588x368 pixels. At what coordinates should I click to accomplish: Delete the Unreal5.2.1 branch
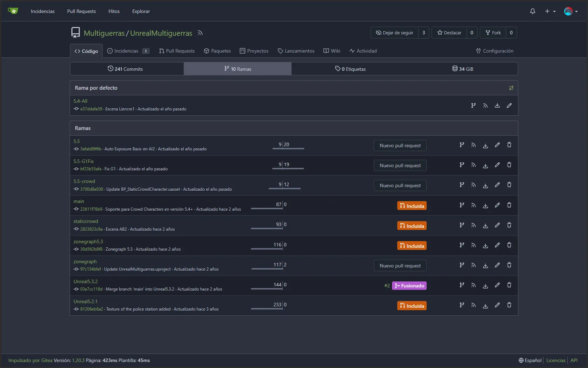tap(509, 305)
